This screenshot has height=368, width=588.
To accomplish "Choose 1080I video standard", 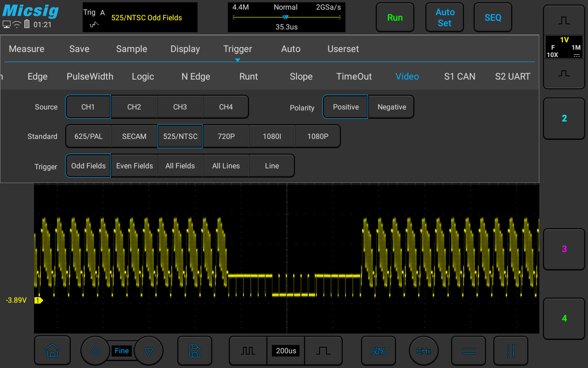I will tap(272, 136).
